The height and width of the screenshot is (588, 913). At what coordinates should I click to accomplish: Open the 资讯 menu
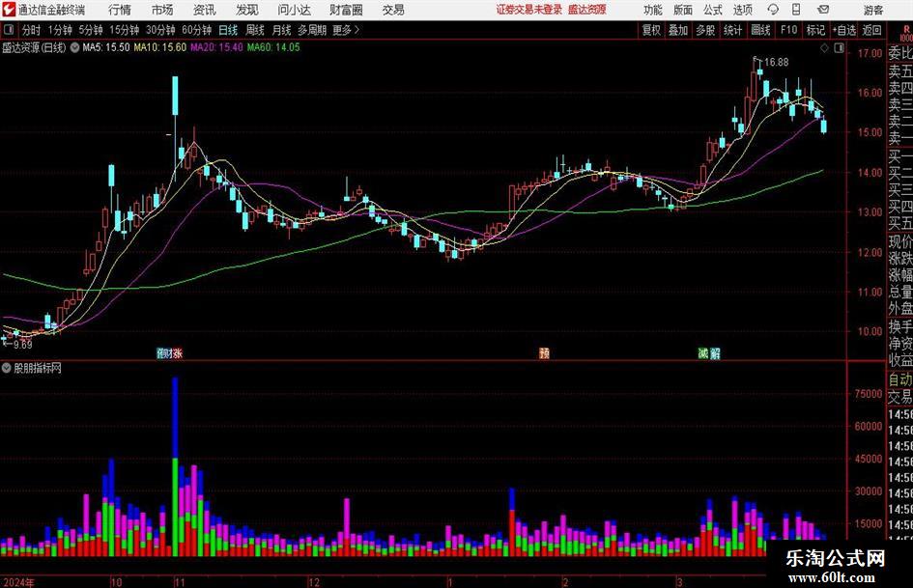click(x=205, y=10)
